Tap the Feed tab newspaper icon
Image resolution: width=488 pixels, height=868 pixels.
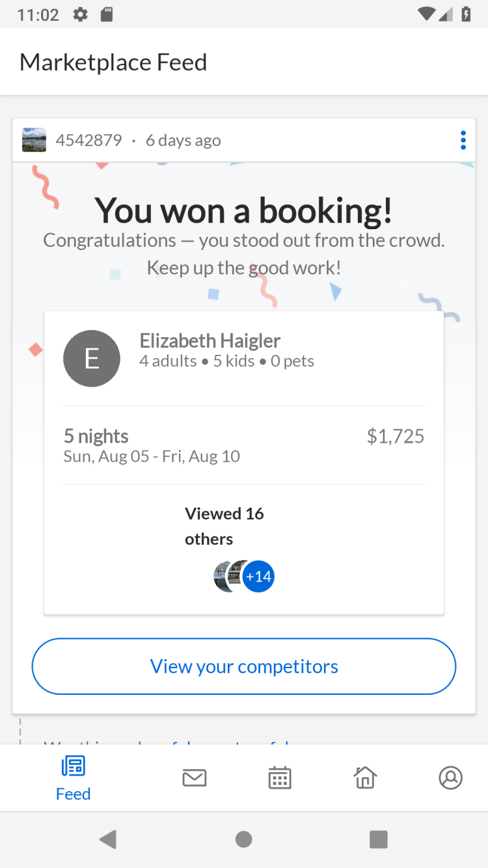click(73, 766)
